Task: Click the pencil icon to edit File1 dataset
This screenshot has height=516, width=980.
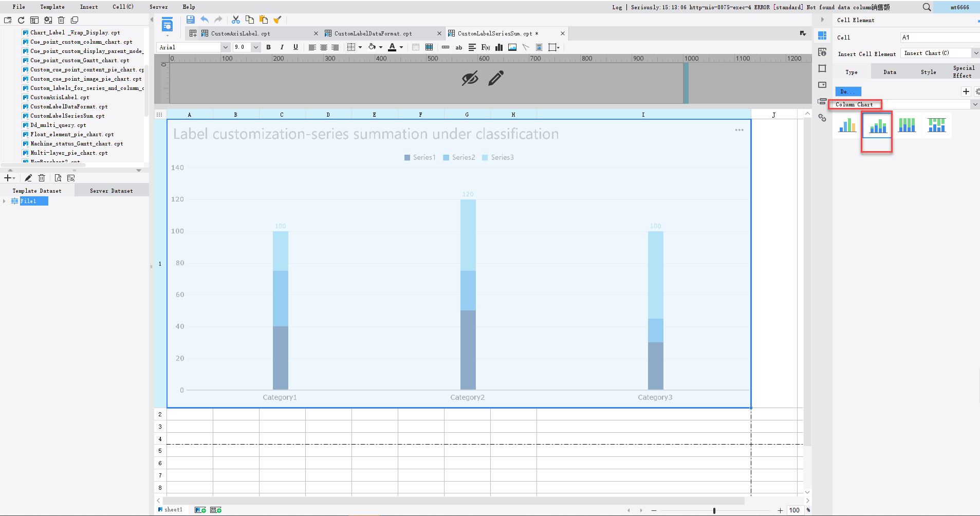Action: [28, 178]
